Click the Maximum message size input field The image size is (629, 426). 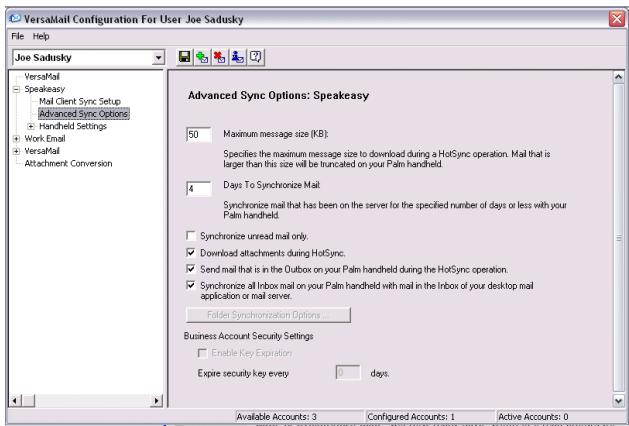pyautogui.click(x=199, y=134)
